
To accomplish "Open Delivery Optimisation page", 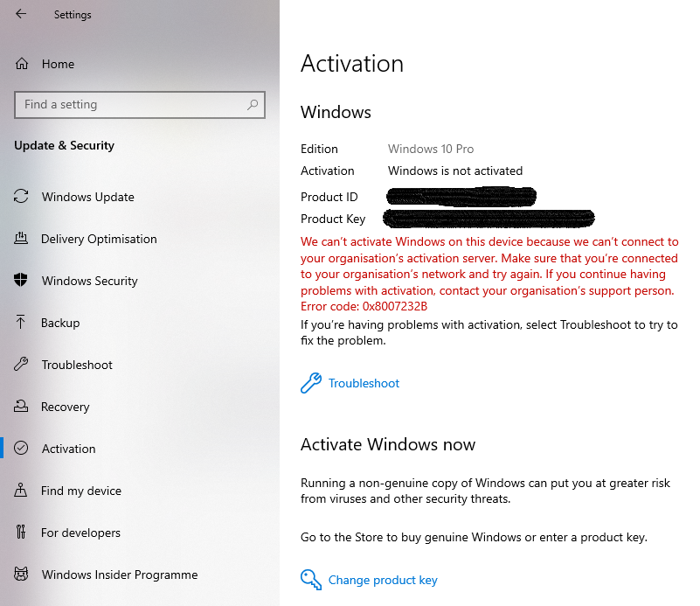I will coord(99,239).
